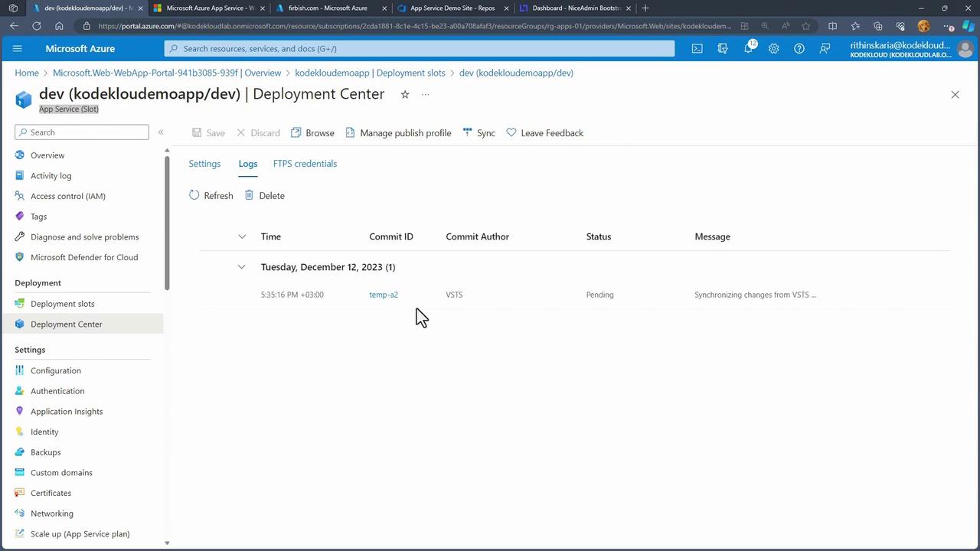Click the Delete button above logs table
This screenshot has height=551, width=980.
264,196
